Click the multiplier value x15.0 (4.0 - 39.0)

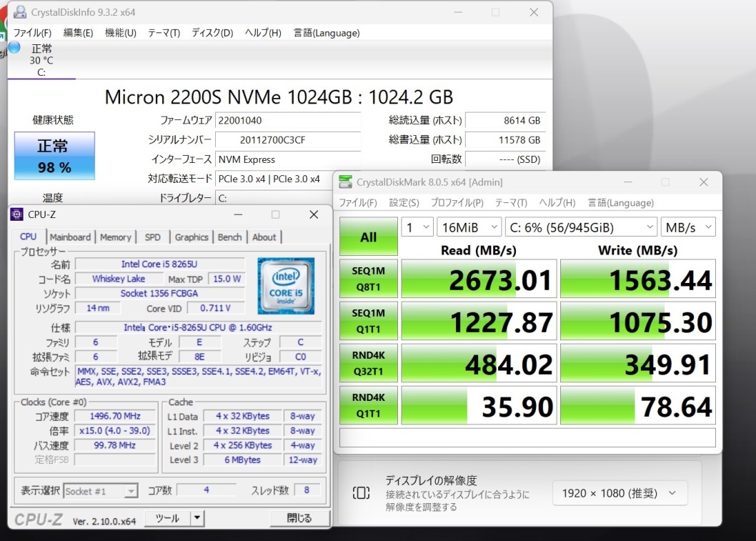click(x=115, y=430)
